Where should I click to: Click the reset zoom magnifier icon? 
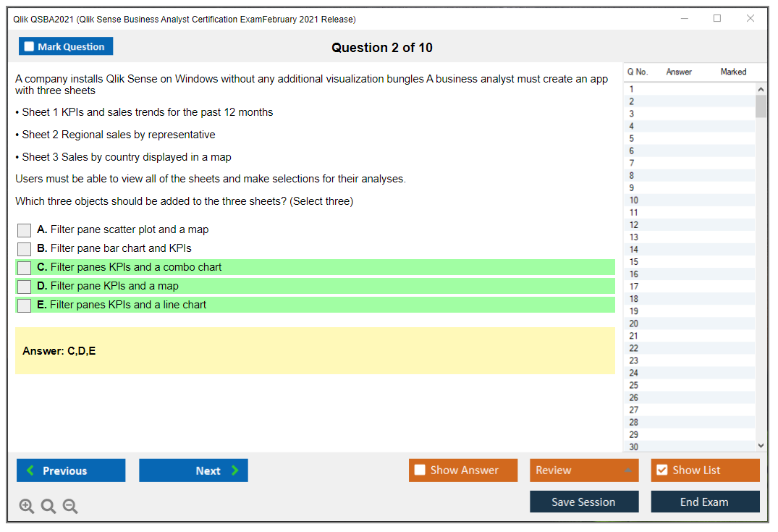[x=48, y=506]
